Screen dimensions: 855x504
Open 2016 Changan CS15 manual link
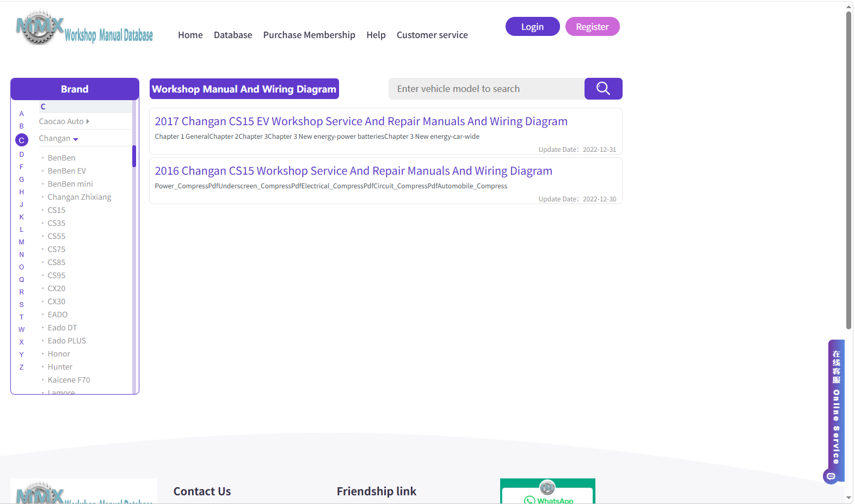(353, 171)
